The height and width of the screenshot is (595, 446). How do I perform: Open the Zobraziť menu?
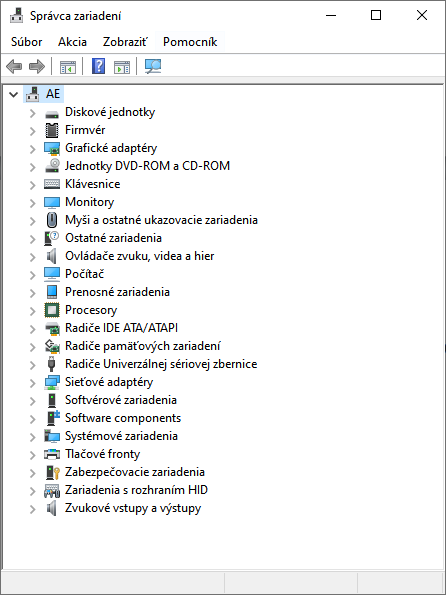[x=125, y=42]
